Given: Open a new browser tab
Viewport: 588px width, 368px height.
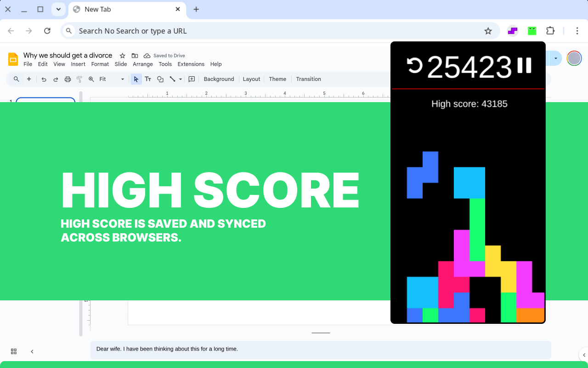Looking at the screenshot, I should tap(196, 9).
